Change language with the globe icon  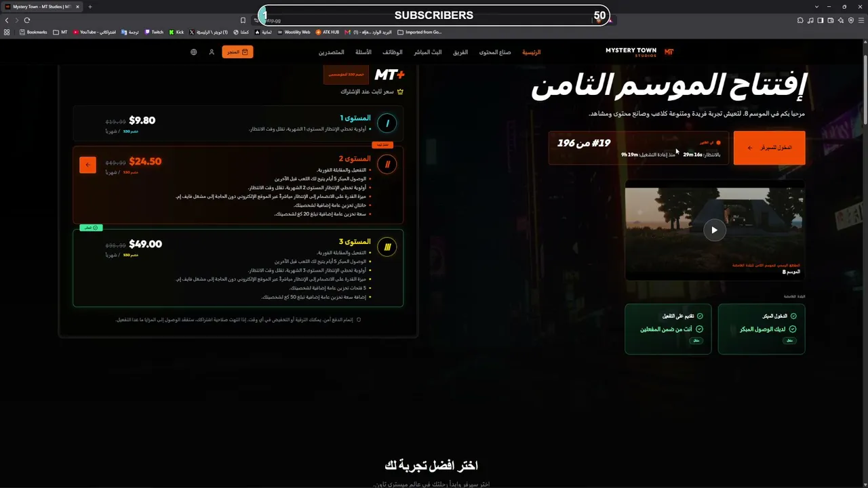pyautogui.click(x=193, y=52)
